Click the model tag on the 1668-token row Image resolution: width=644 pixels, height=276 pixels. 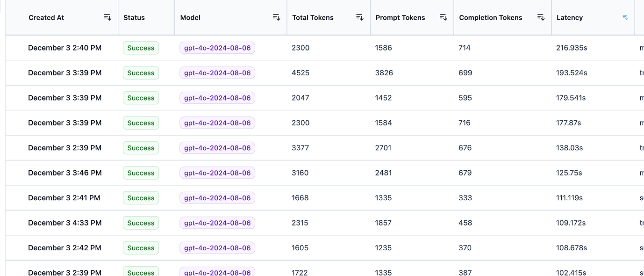(x=217, y=198)
